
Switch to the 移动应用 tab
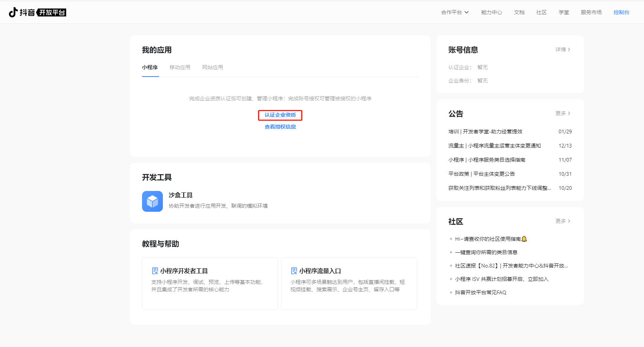[x=180, y=67]
